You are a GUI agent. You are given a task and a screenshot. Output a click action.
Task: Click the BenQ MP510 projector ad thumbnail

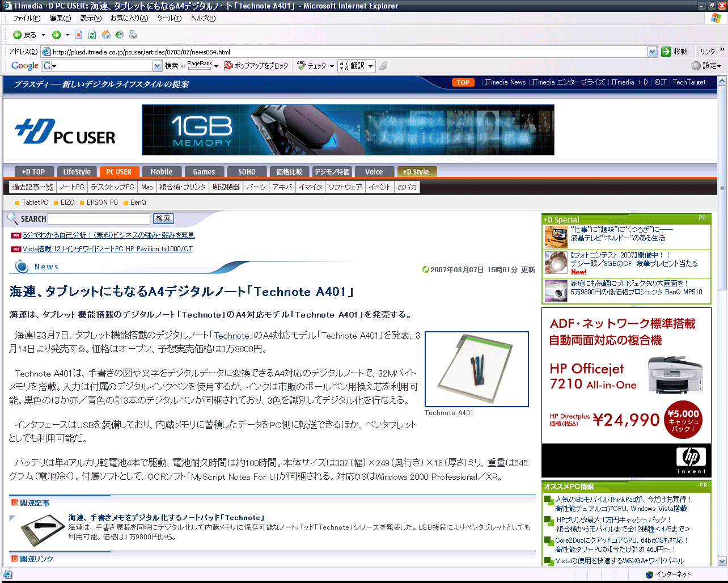pos(556,290)
